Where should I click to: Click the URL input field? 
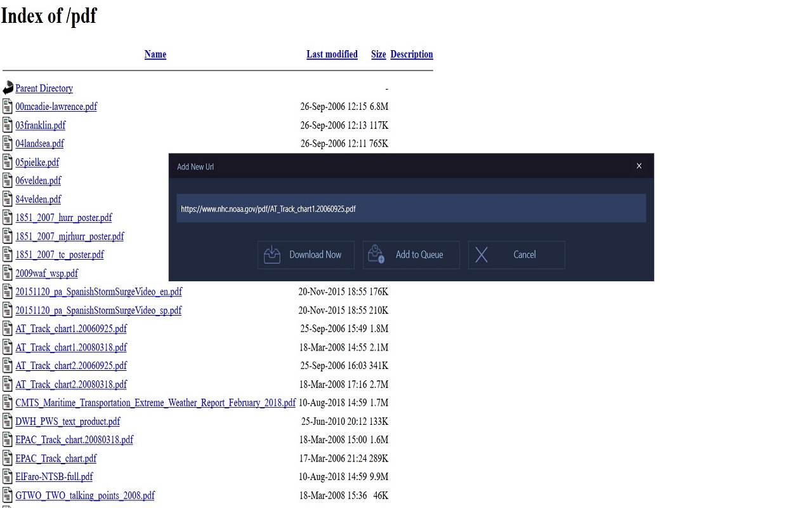click(x=411, y=208)
